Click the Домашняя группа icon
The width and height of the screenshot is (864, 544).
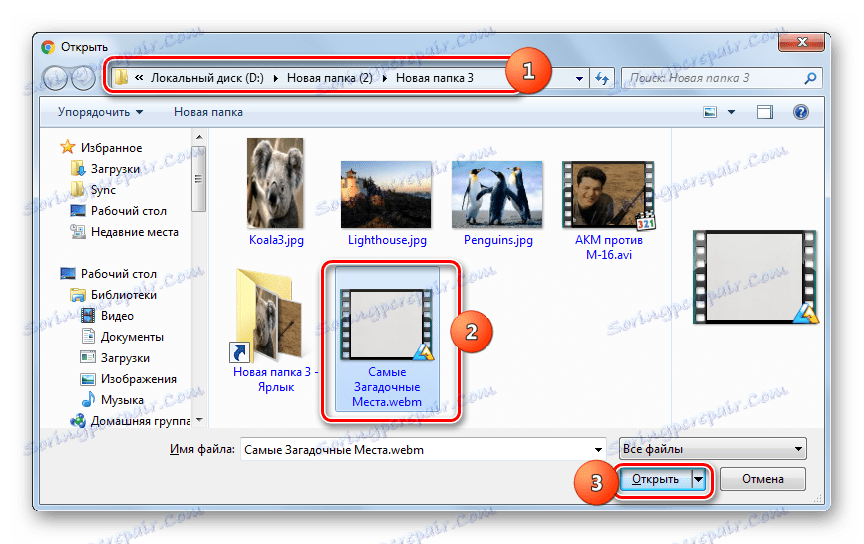tap(78, 421)
